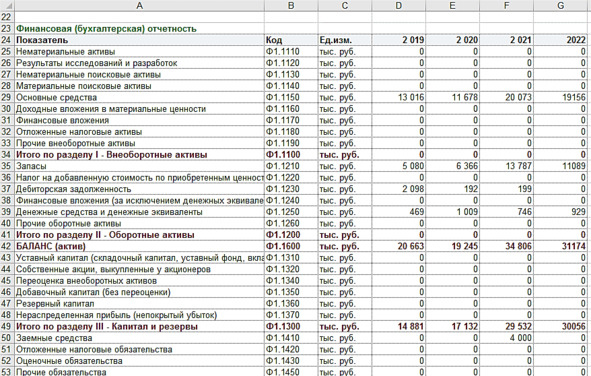Image resolution: width=591 pixels, height=376 pixels.
Task: Select code cell 'Ф1.1430'
Action: 291,361
